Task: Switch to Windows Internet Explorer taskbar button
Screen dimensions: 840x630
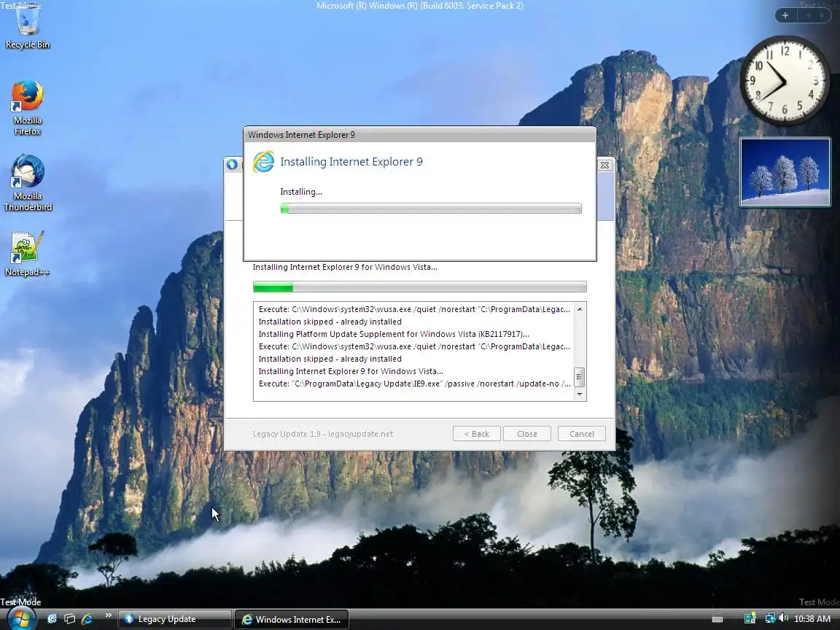Action: point(292,619)
